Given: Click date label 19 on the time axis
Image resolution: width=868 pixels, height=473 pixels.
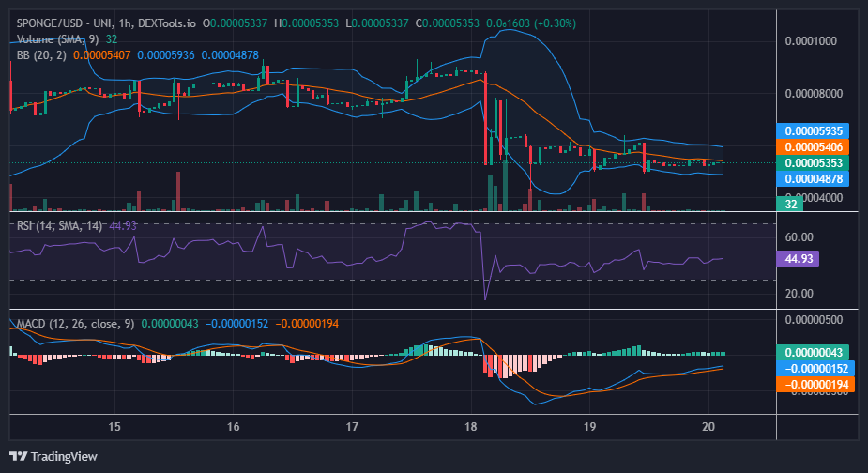Looking at the screenshot, I should coord(589,426).
